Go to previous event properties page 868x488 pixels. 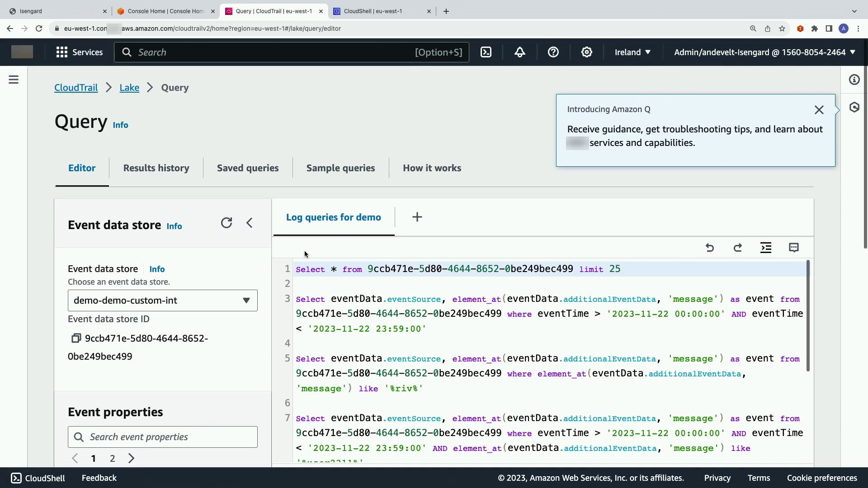75,458
